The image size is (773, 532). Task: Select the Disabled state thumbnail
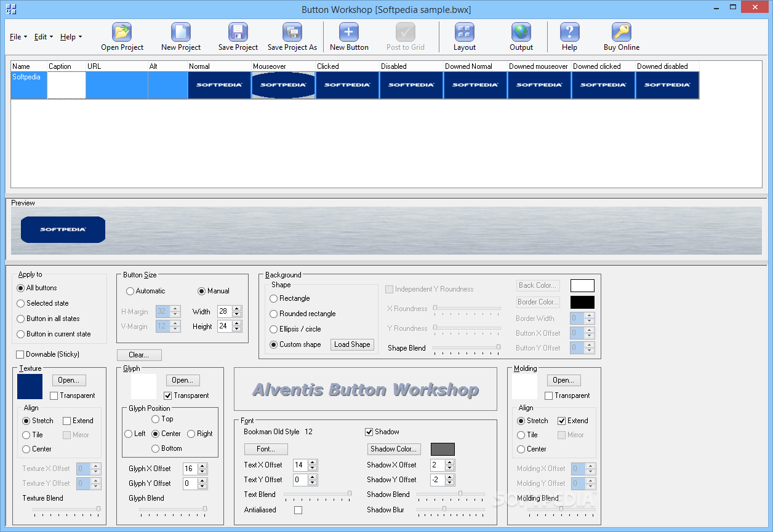tap(412, 85)
